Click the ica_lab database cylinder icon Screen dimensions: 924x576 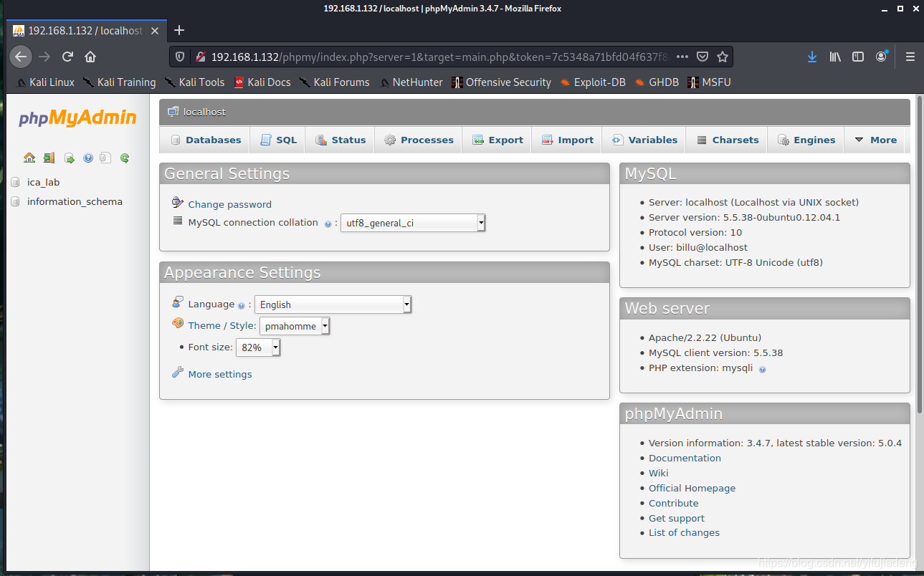pos(16,183)
